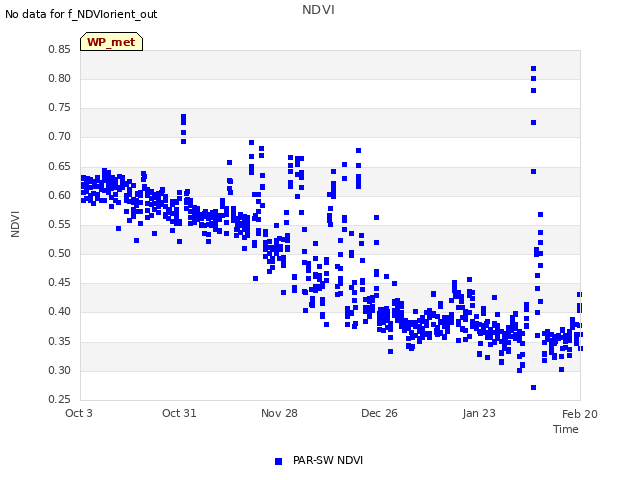Screen dimensions: 640x480
Task: Click the 0.60 y-axis tick label
Action: click(59, 196)
